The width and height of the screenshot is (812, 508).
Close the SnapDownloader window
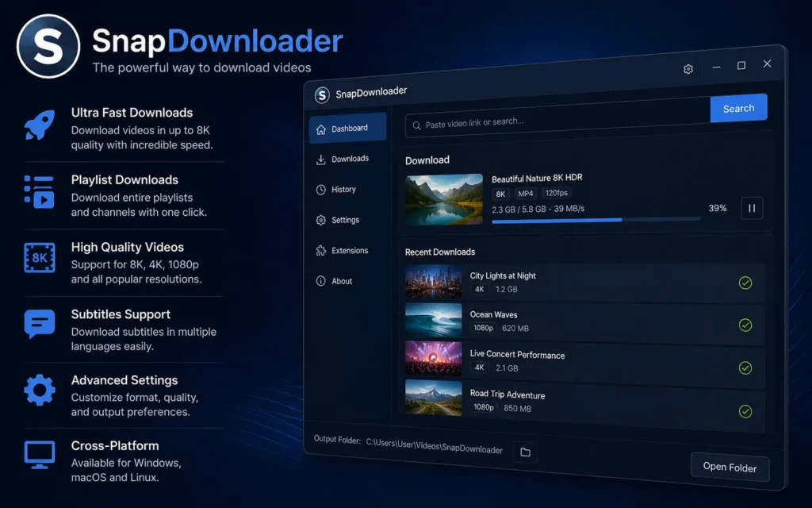(x=767, y=63)
